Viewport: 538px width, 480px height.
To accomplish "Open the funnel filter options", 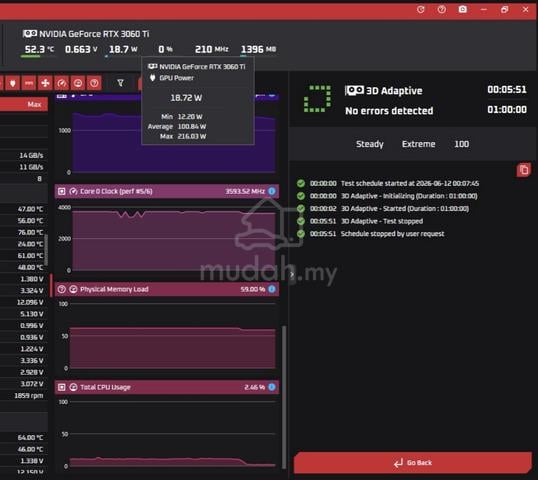I will point(120,83).
